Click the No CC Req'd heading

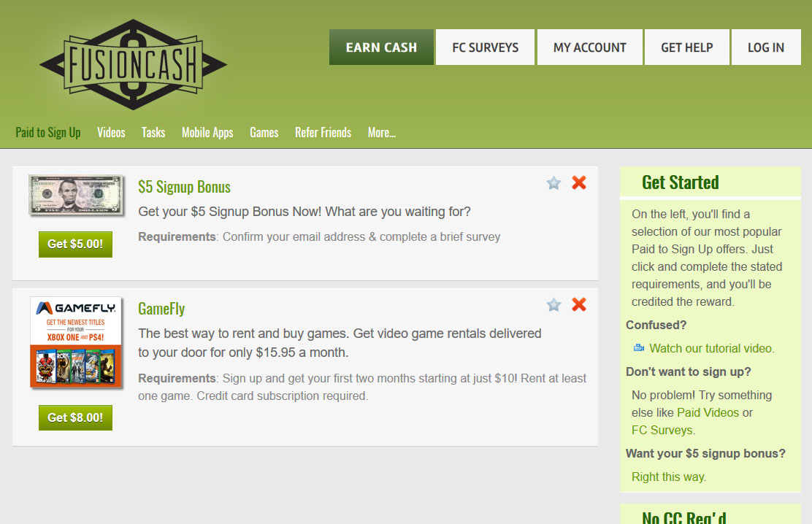click(683, 517)
